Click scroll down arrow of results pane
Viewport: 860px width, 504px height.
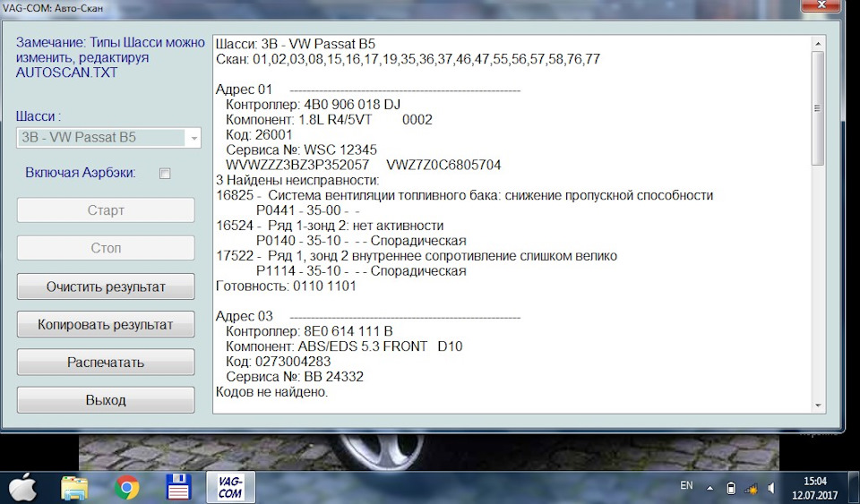[x=818, y=406]
